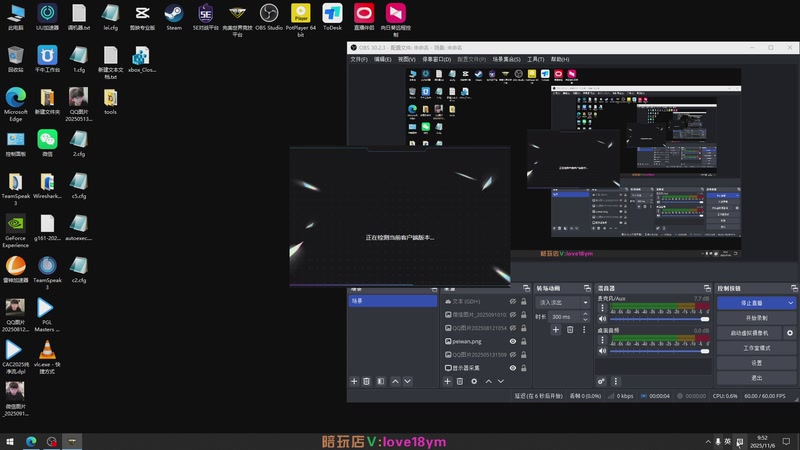The image size is (800, 450).
Task: Add a new scene with the plus icon in Scenes panel
Action: [354, 381]
